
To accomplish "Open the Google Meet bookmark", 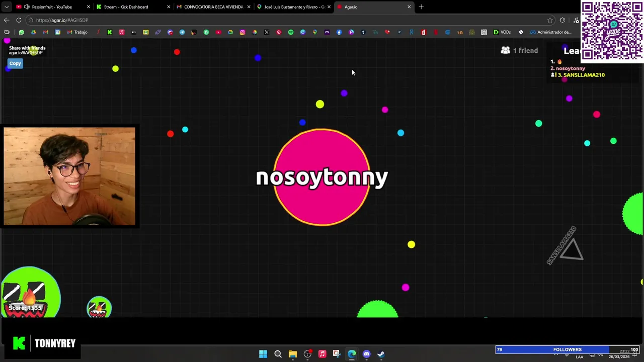I will [x=230, y=32].
